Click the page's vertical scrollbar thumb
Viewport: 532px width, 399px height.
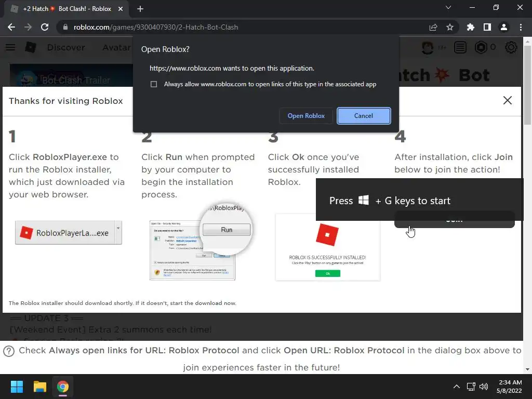tap(528, 85)
